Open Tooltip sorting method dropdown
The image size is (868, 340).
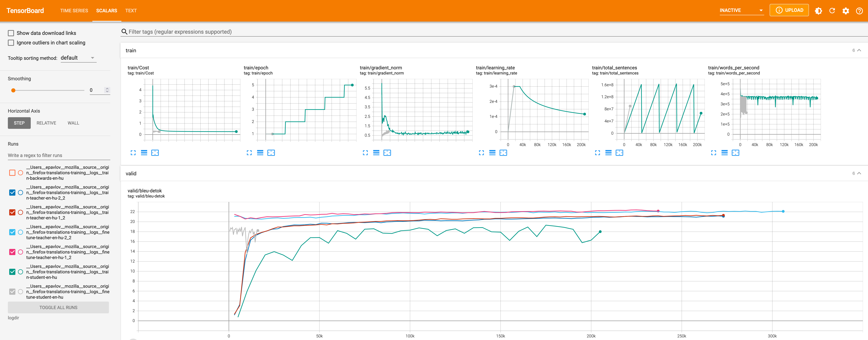(x=78, y=58)
